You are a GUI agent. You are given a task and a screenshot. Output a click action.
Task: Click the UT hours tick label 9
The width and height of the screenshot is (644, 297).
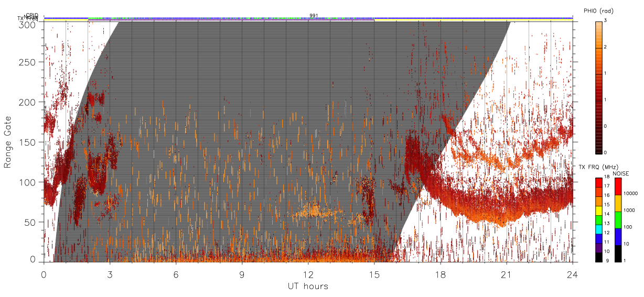(242, 274)
